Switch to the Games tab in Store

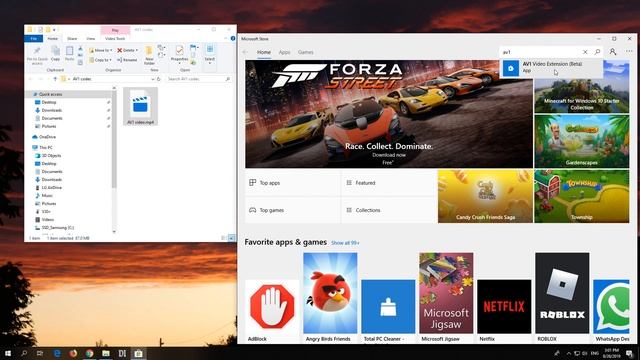pos(306,52)
